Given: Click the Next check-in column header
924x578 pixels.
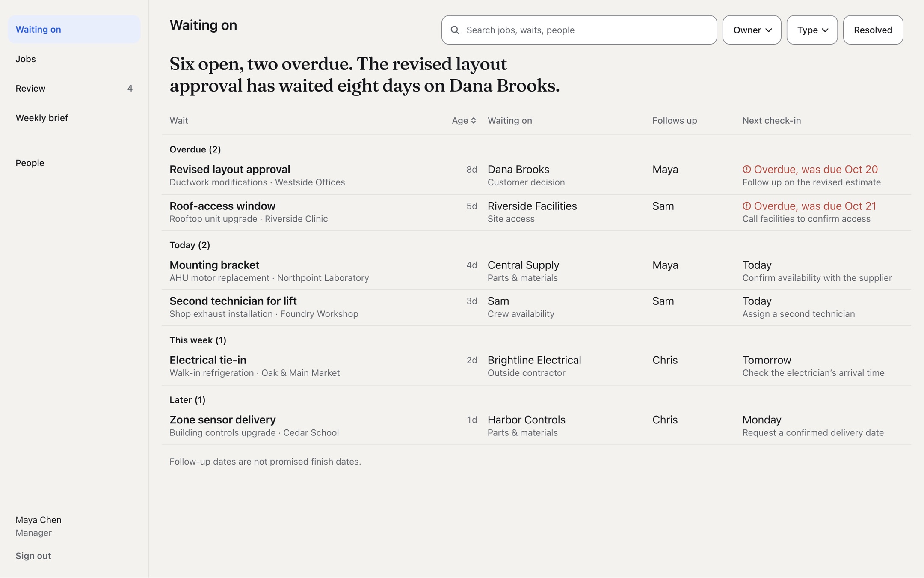Looking at the screenshot, I should [772, 121].
